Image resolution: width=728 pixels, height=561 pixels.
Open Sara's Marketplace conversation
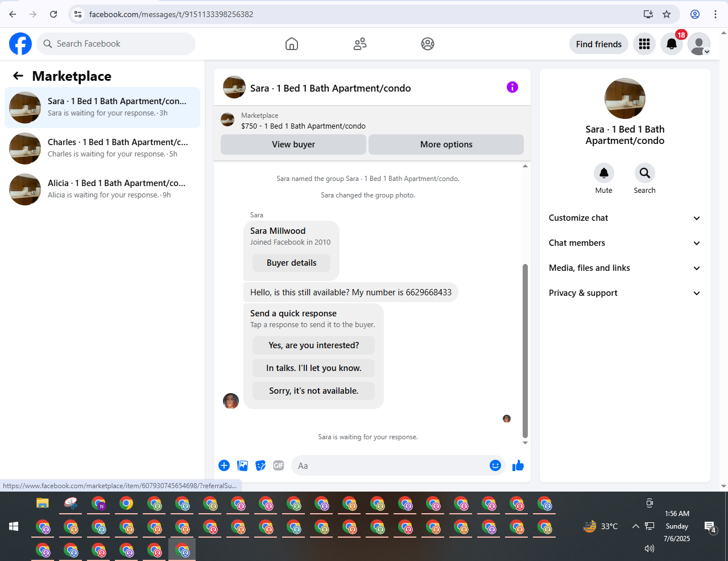click(102, 108)
